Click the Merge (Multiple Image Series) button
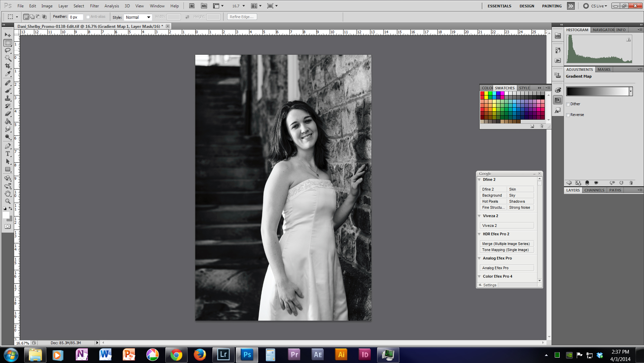 click(507, 244)
